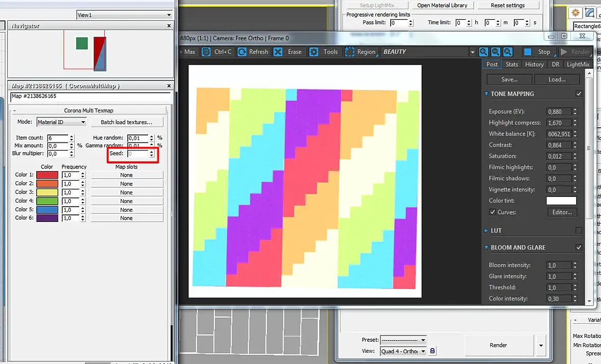This screenshot has width=601, height=364.
Task: Click the lock icon beside the View dropdown
Action: coord(432,351)
